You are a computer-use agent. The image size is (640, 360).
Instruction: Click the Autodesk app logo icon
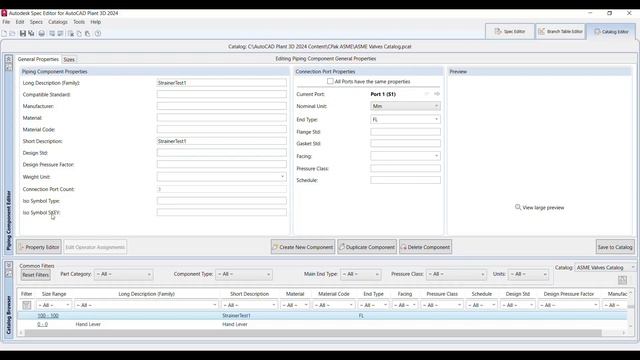[4, 13]
